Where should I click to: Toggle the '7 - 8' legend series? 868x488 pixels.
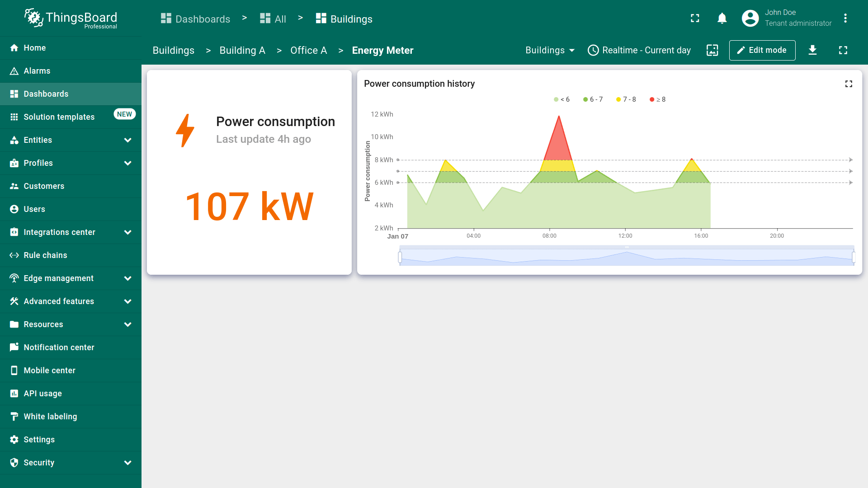coord(626,99)
